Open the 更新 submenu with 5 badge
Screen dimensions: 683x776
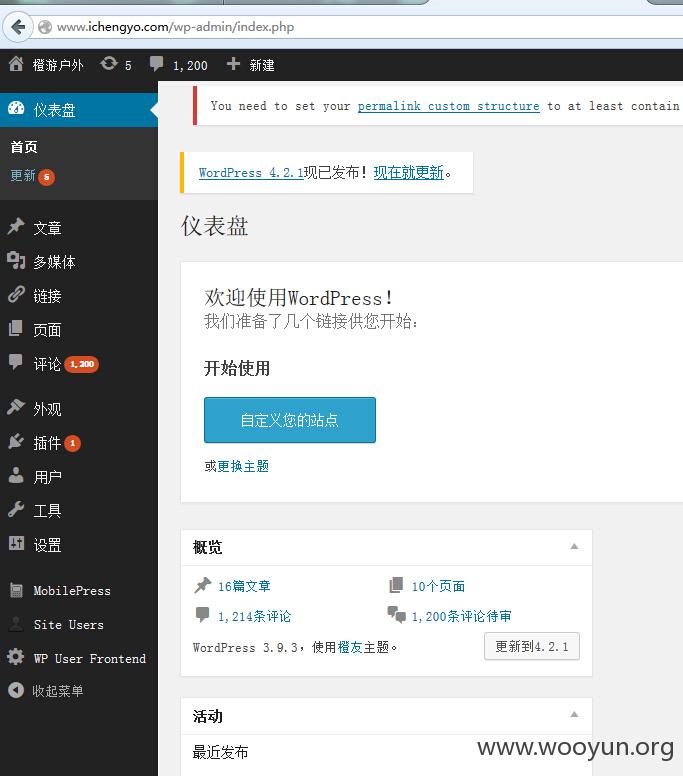tap(33, 176)
